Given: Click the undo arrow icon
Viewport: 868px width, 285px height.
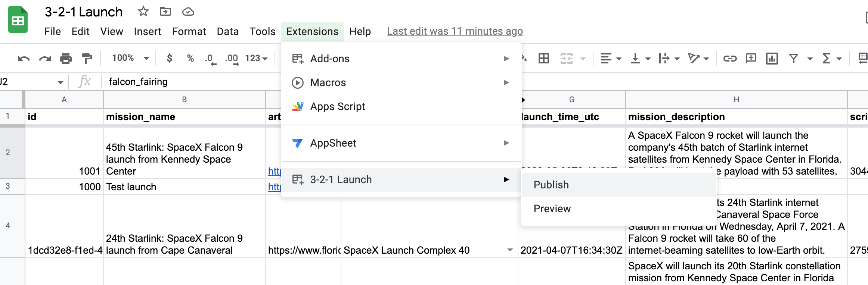Looking at the screenshot, I should coord(24,59).
